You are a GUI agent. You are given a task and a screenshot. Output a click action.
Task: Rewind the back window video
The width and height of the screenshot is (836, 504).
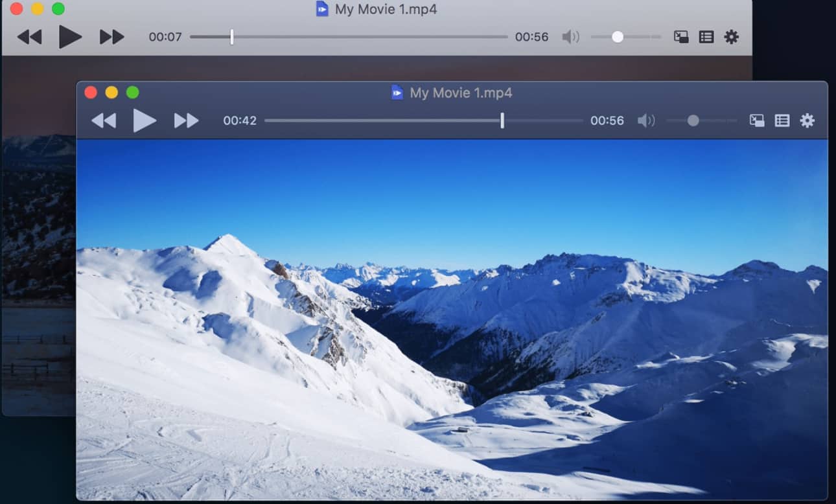tap(29, 37)
